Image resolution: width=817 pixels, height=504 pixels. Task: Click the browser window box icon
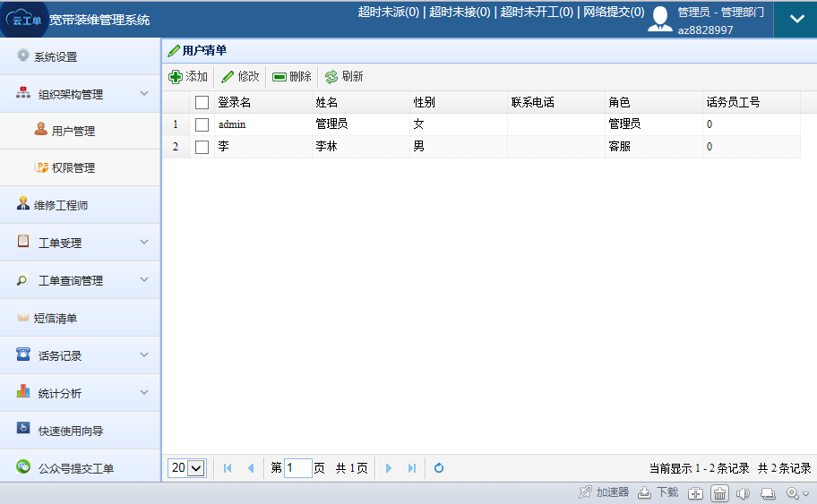pos(768,493)
